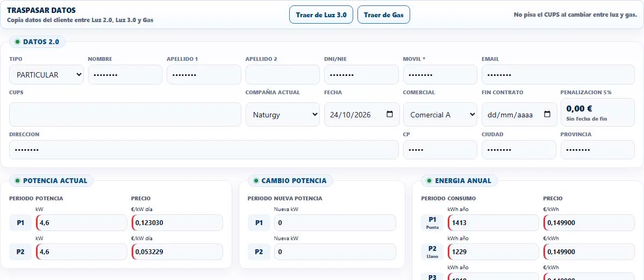The width and height of the screenshot is (644, 280).
Task: Edit P1 Punta energy price 0,149900
Action: [x=589, y=222]
